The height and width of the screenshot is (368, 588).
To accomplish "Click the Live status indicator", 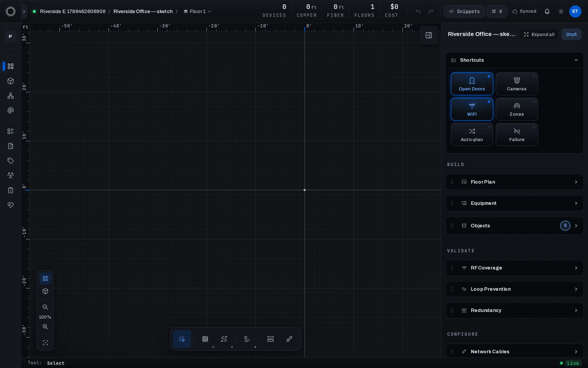I will [x=570, y=363].
